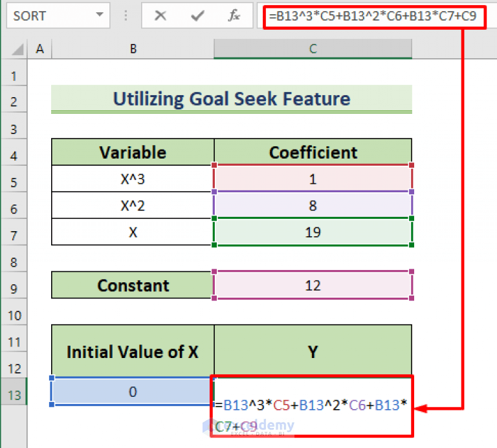Click the Name Box showing SORT
The image size is (497, 448).
coord(58,16)
